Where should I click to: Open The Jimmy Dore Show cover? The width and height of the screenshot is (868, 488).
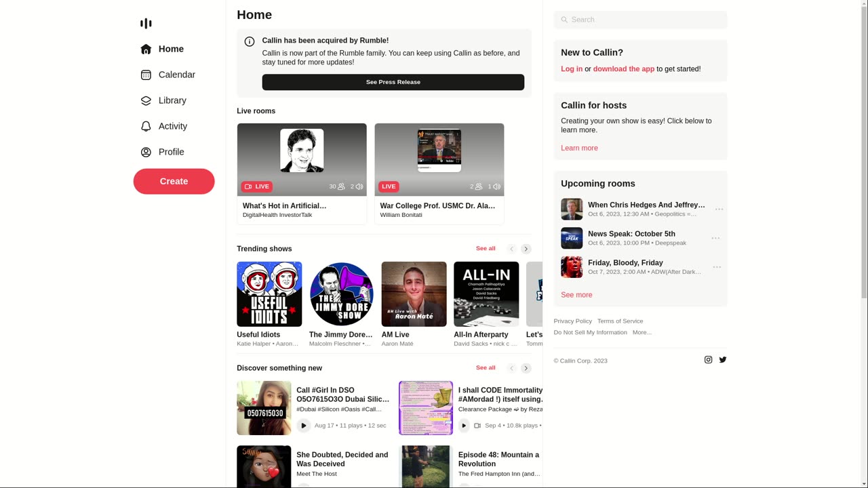(x=342, y=294)
